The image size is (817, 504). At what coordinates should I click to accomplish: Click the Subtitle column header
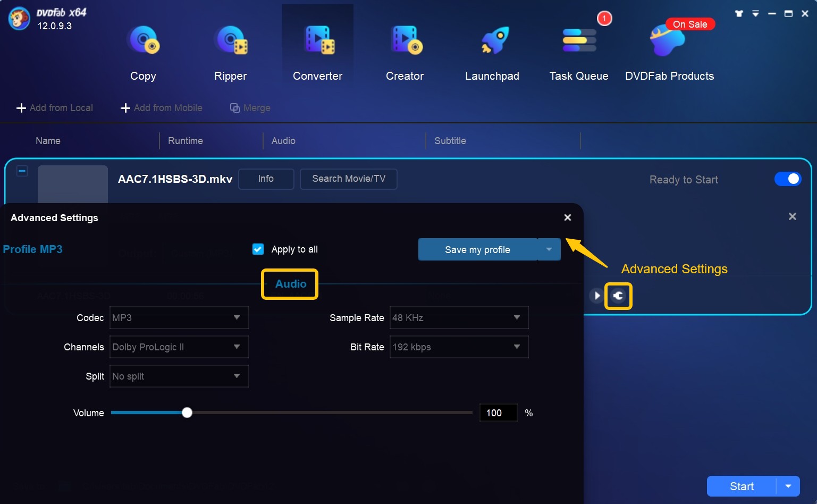(450, 141)
